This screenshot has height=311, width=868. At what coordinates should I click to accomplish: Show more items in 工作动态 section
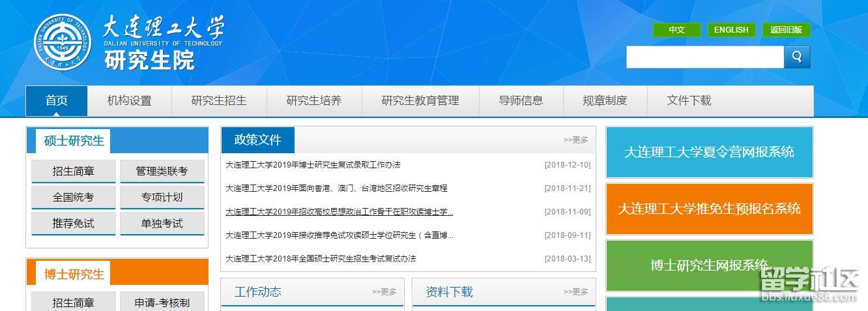[384, 292]
